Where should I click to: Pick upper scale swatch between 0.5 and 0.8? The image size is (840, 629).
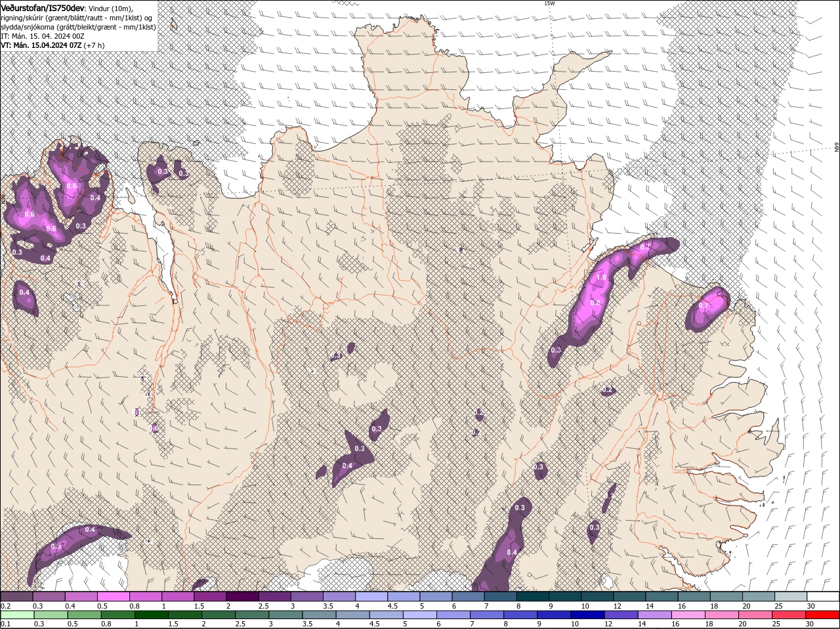pos(113,596)
